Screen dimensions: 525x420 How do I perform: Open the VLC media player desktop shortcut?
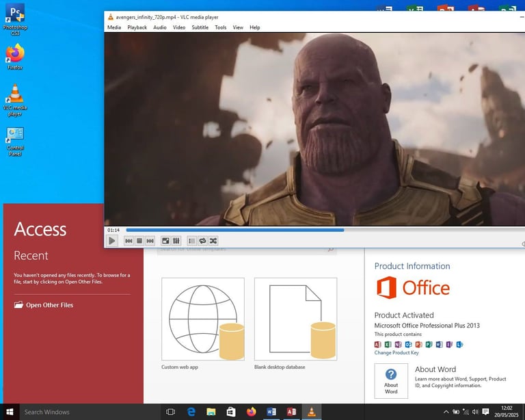tap(15, 100)
